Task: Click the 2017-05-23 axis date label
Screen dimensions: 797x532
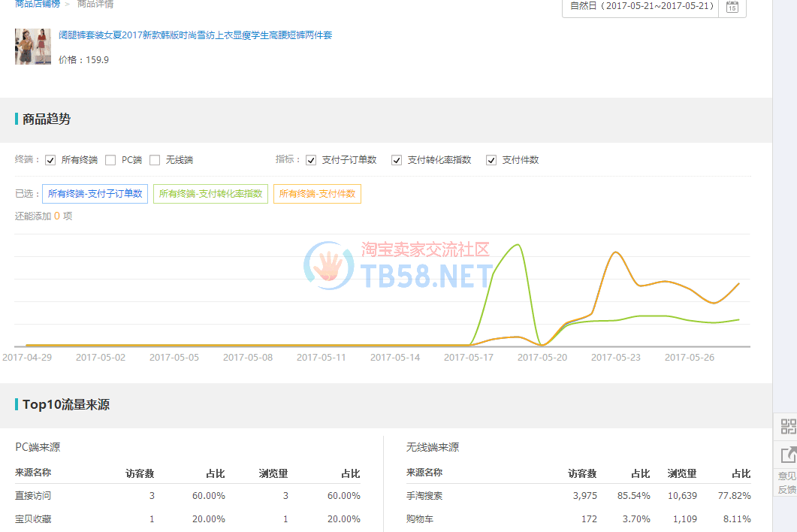Action: [x=615, y=358]
